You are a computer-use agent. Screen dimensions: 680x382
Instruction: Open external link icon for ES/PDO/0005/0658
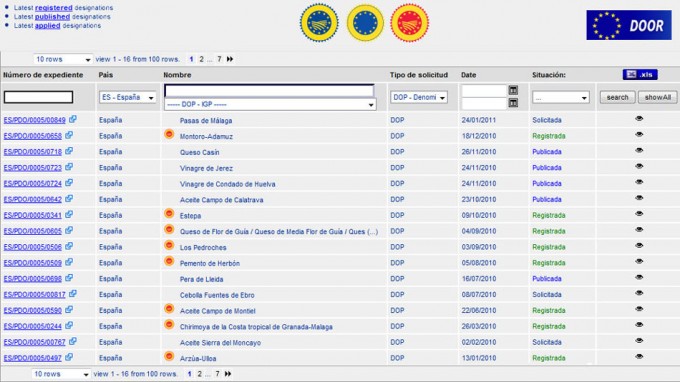point(69,135)
